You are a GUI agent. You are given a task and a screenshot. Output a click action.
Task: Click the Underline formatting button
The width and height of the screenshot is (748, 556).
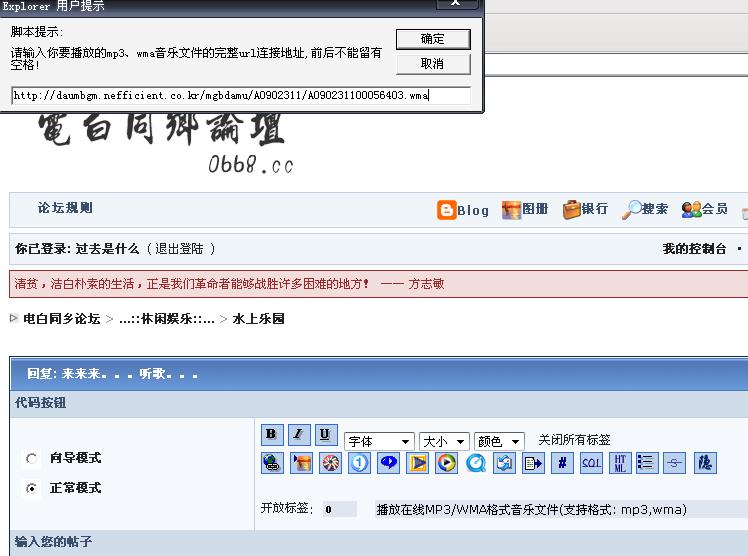tap(326, 435)
